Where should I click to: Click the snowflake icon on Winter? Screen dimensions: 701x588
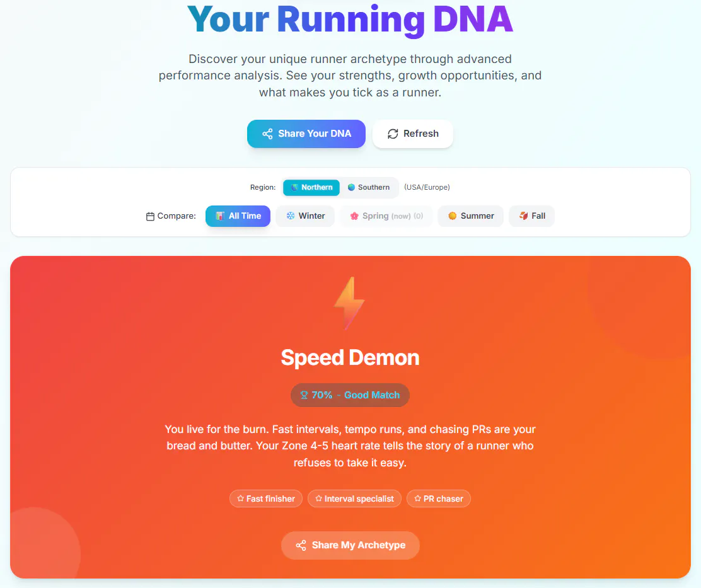tap(291, 216)
